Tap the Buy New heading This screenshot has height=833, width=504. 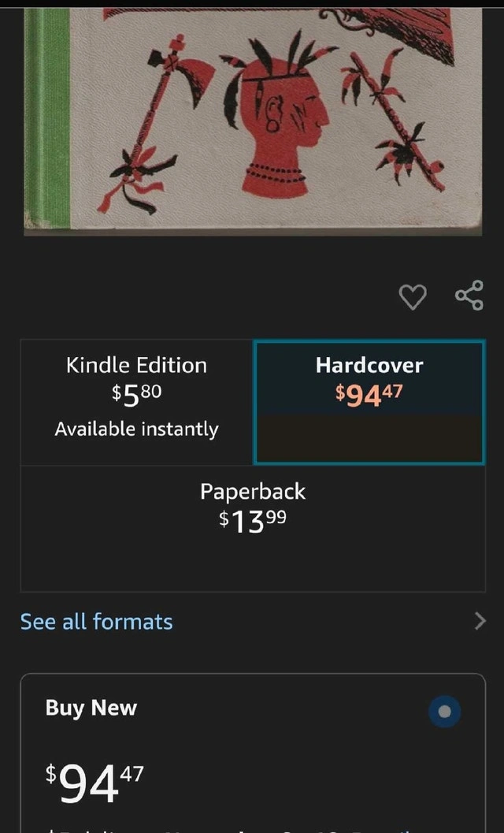pos(91,708)
